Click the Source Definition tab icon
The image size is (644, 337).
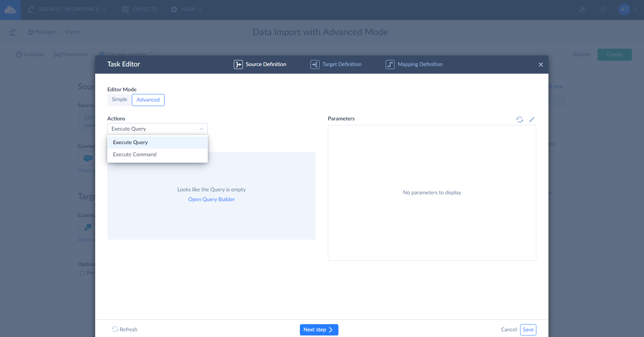coord(238,65)
